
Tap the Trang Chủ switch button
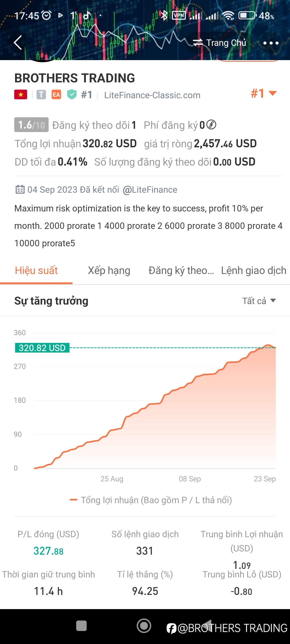[220, 43]
